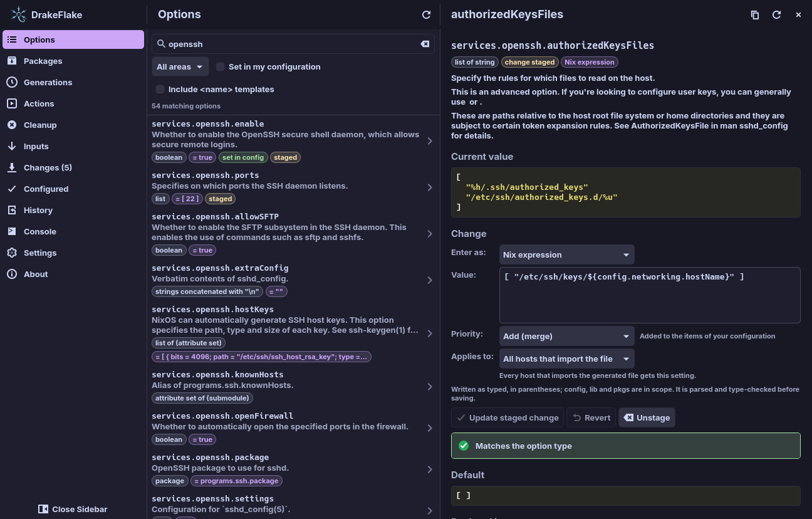Click the Matches the option type status
The width and height of the screenshot is (812, 519).
pos(626,446)
